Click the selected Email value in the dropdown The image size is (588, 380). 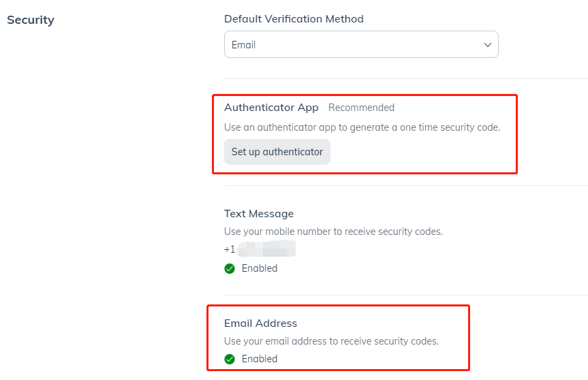243,45
